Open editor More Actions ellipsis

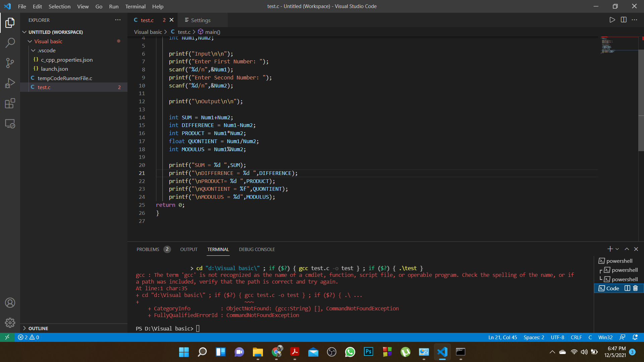coord(634,20)
